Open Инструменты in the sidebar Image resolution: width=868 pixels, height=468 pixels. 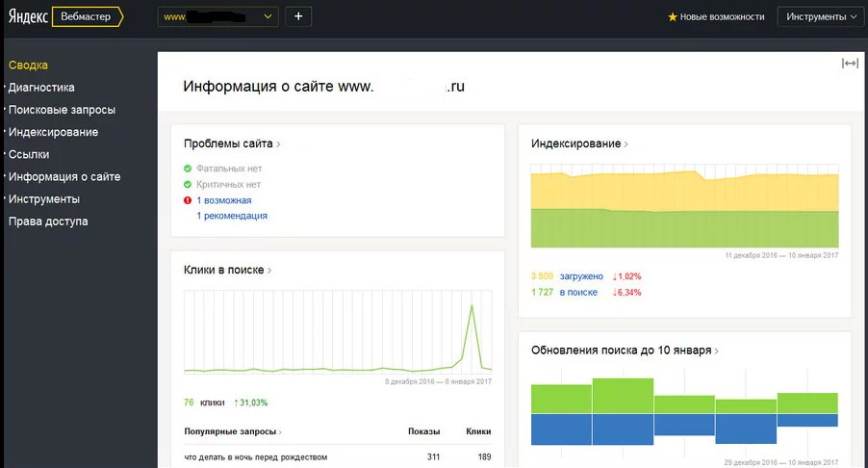(44, 198)
